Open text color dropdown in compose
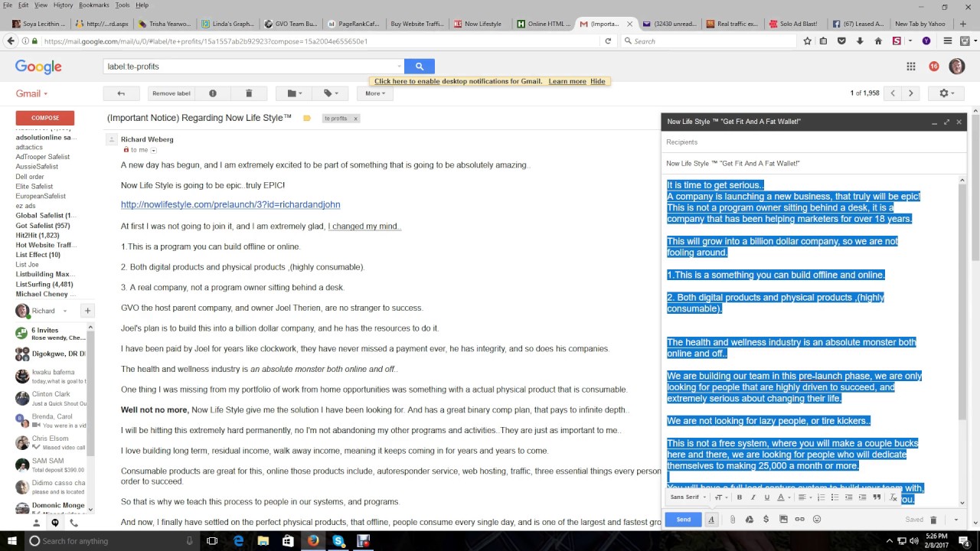Image resolution: width=980 pixels, height=551 pixels. (782, 497)
